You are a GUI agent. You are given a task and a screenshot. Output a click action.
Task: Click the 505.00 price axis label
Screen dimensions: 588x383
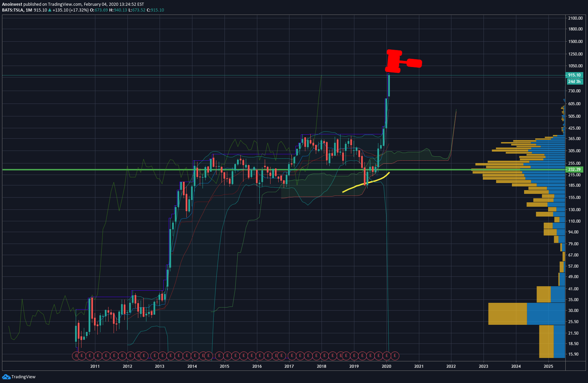point(574,116)
